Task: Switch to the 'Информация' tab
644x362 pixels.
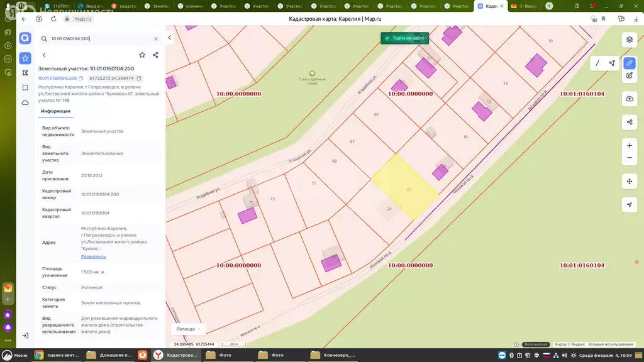Action: (55, 111)
